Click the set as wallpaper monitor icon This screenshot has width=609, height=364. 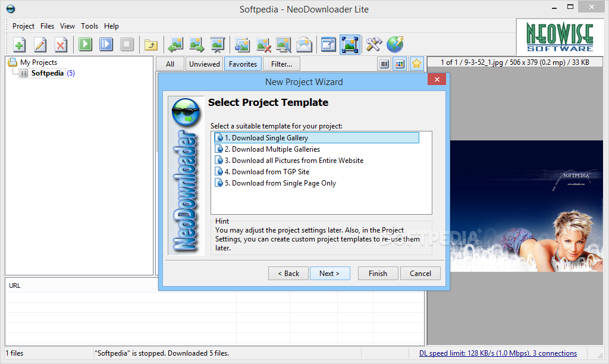pyautogui.click(x=284, y=44)
